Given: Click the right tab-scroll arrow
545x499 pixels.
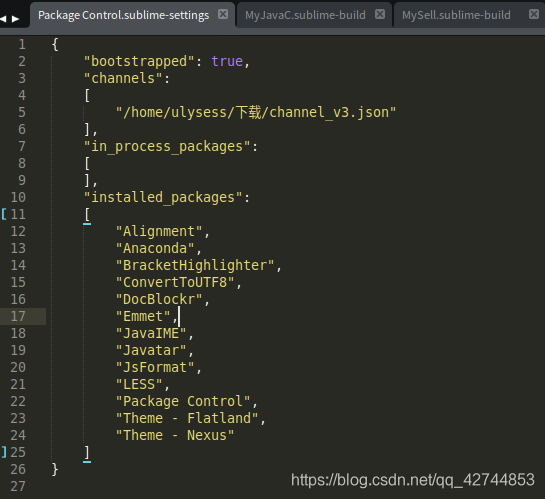Looking at the screenshot, I should (15, 18).
